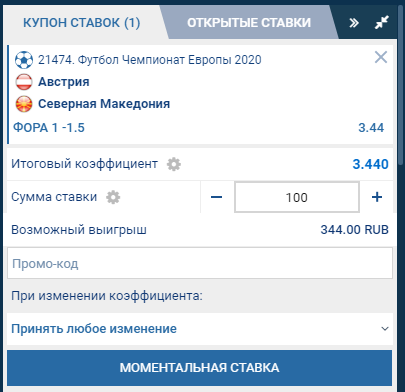Image resolution: width=405 pixels, height=392 pixels.
Task: Open settings gear beside Сумма ставки
Action: point(113,197)
